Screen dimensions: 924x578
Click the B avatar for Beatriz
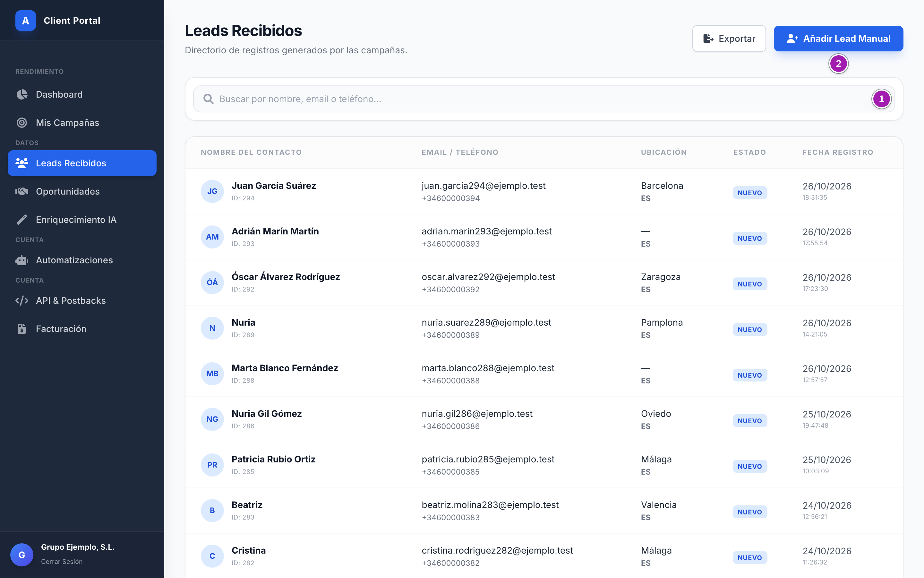212,510
